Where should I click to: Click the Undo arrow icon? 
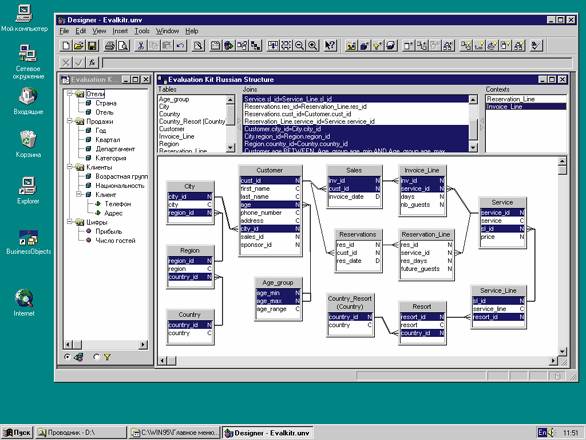click(x=181, y=46)
